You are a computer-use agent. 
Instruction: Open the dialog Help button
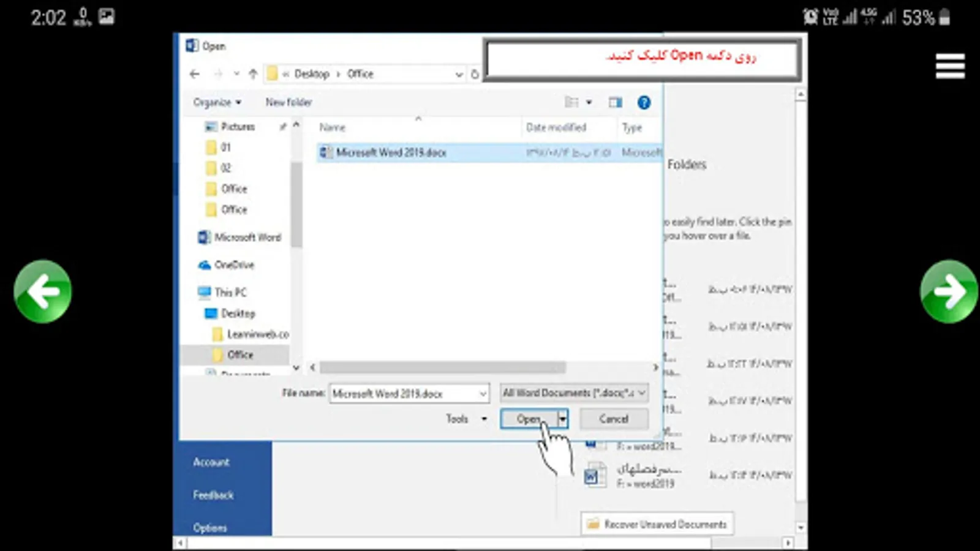644,102
